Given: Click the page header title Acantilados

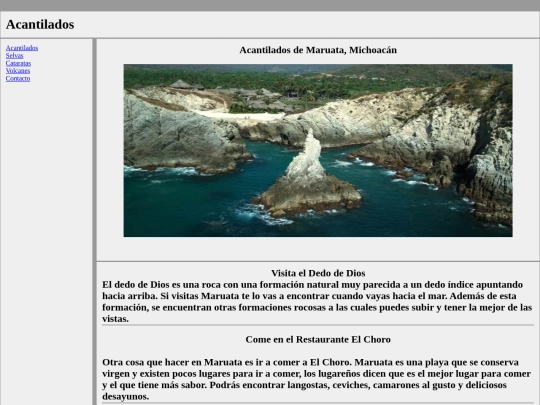Looking at the screenshot, I should point(40,24).
